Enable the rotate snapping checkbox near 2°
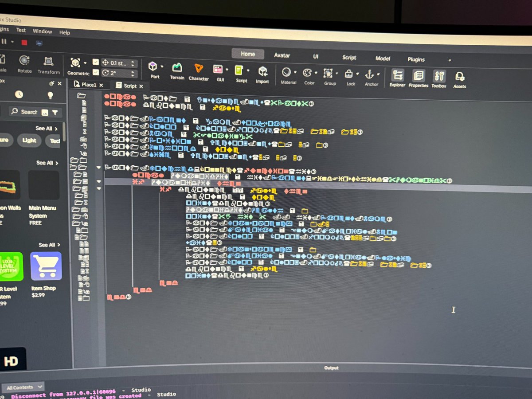 pyautogui.click(x=95, y=72)
